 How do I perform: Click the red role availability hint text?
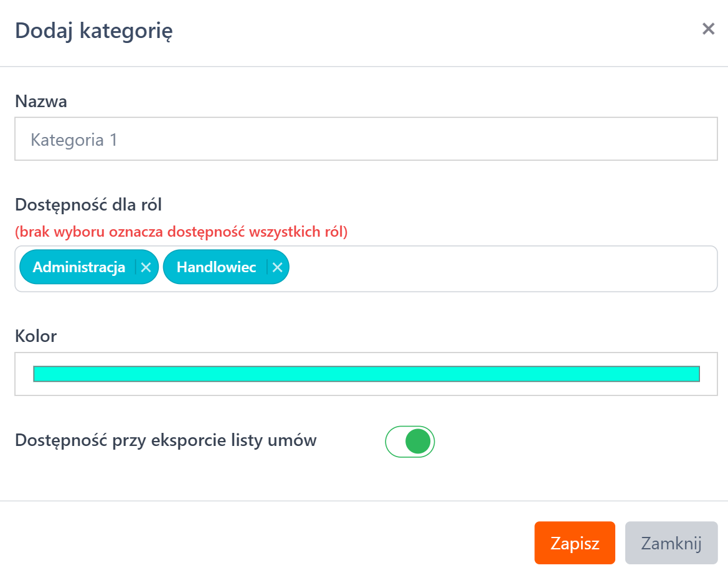[181, 232]
